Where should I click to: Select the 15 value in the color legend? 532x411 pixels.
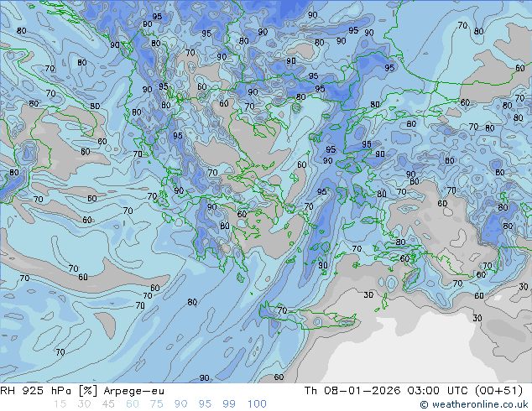tap(60, 404)
